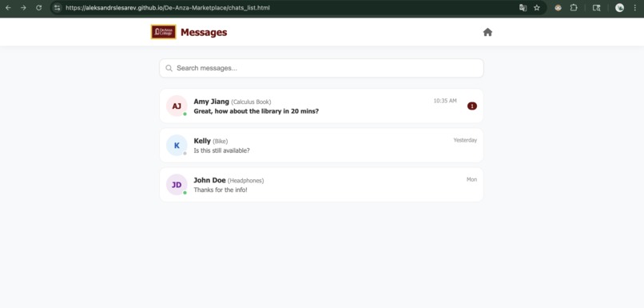Click the Mon timestamp
The width and height of the screenshot is (644, 308).
(x=471, y=180)
